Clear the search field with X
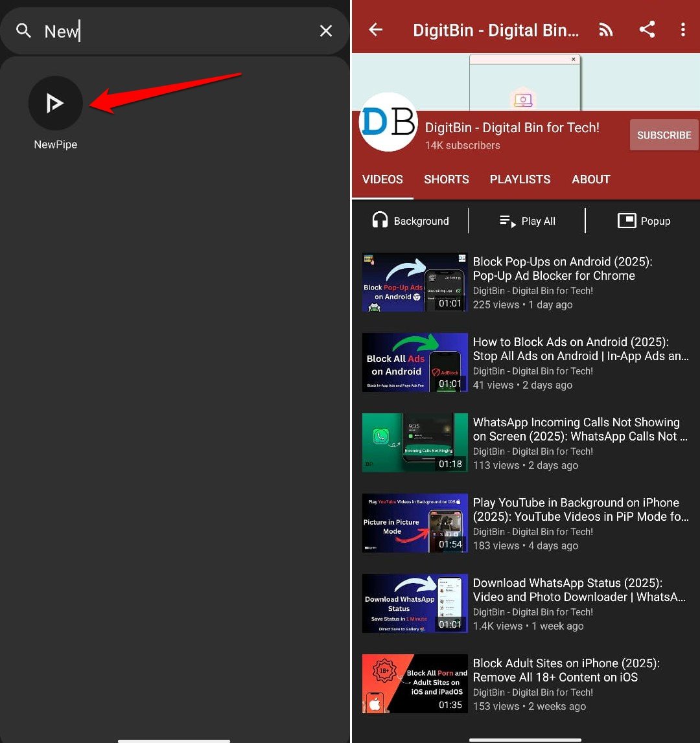 326,31
